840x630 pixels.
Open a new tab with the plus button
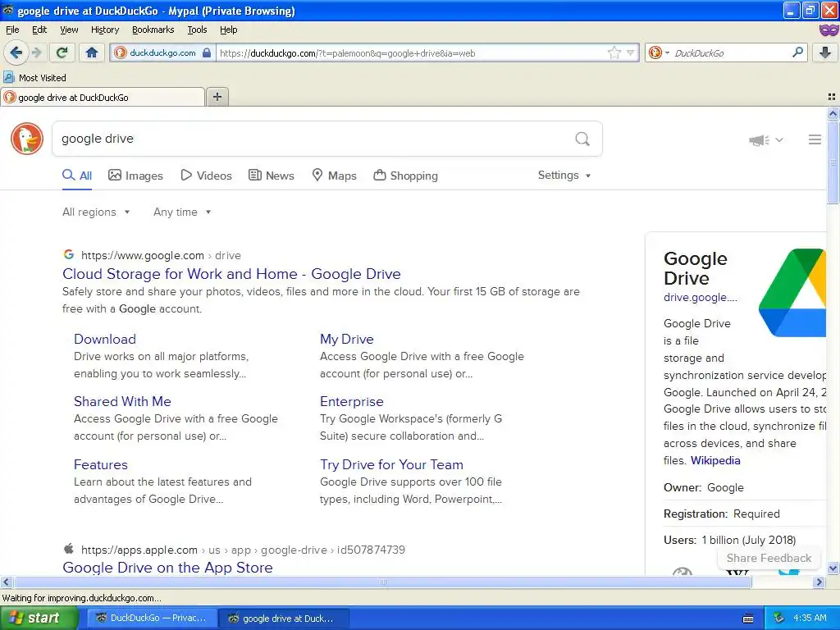[217, 97]
